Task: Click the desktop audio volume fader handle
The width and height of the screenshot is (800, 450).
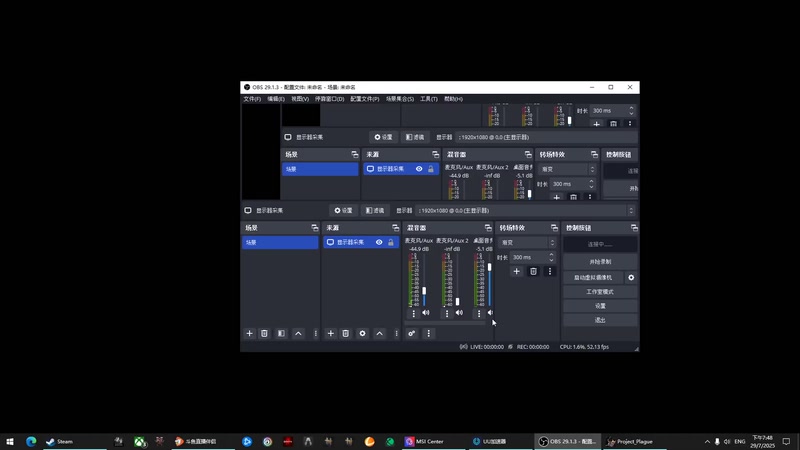Action: [489, 267]
